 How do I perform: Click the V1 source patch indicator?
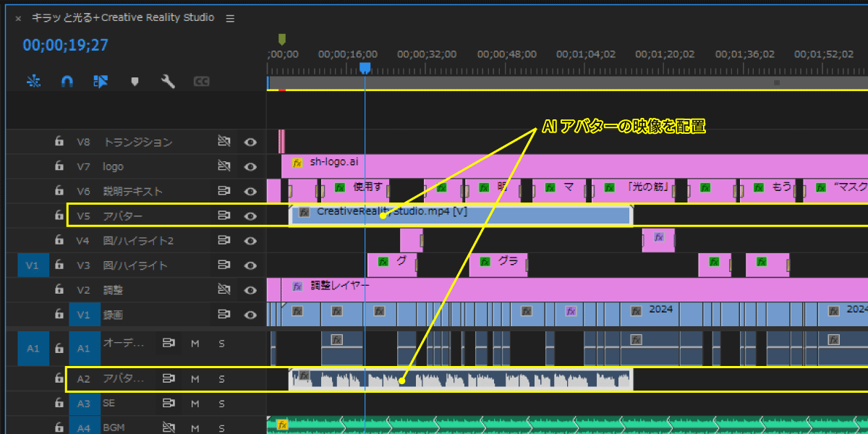pyautogui.click(x=32, y=265)
